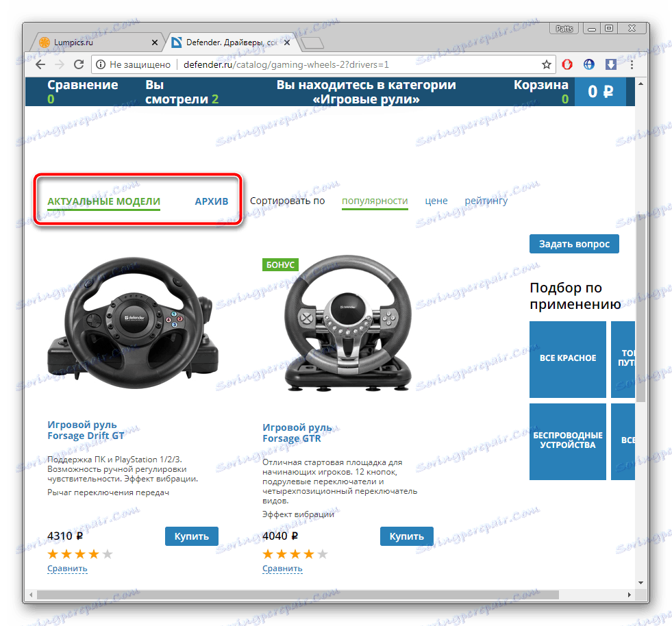Click the green 'БОНУС' badge

(280, 265)
